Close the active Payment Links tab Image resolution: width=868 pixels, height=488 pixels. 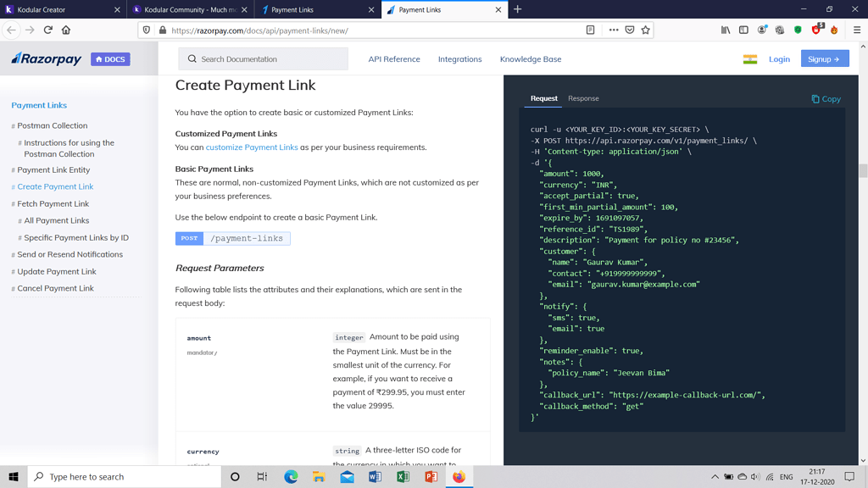[x=498, y=9]
